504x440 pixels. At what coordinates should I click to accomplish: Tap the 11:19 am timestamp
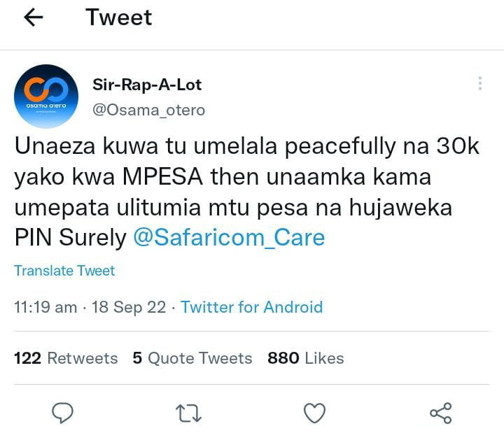point(45,307)
